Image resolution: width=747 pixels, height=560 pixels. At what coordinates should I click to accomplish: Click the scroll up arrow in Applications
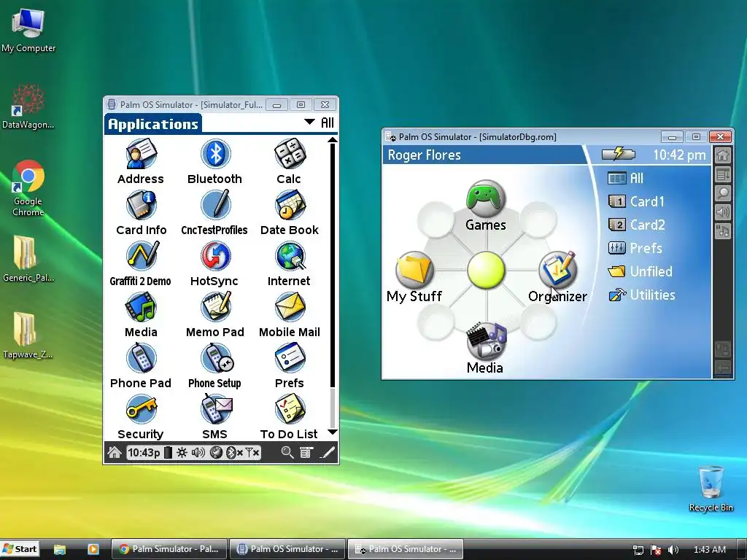333,140
